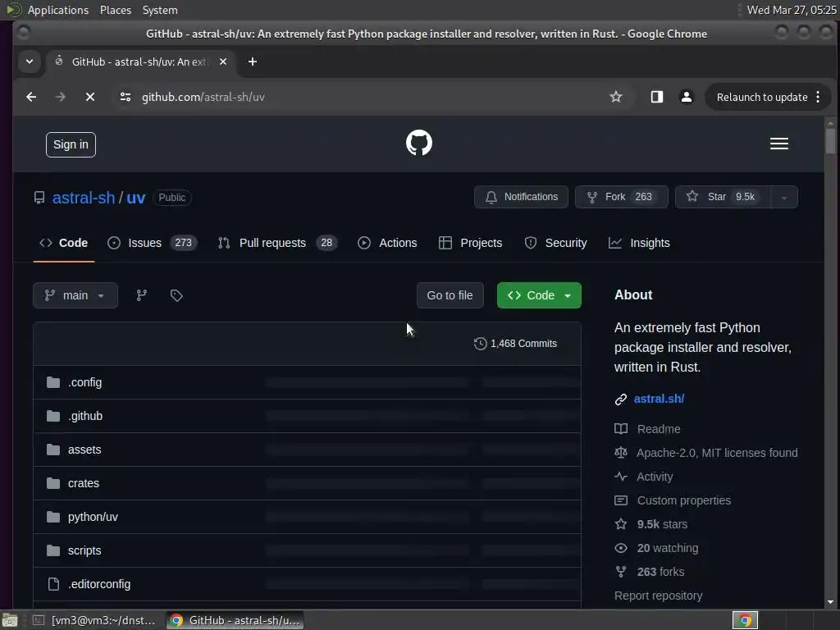The width and height of the screenshot is (840, 630).
Task: Stop page loading with X button
Action: tap(90, 97)
